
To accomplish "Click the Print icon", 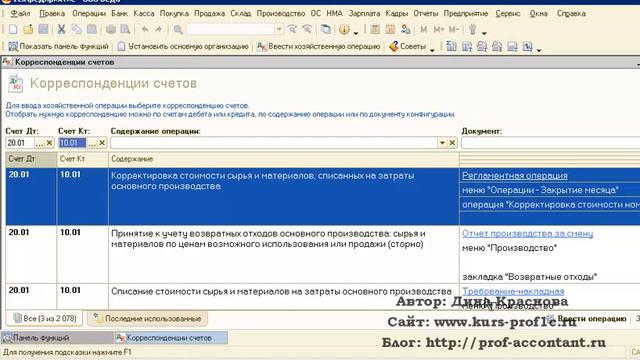I will click(x=111, y=29).
